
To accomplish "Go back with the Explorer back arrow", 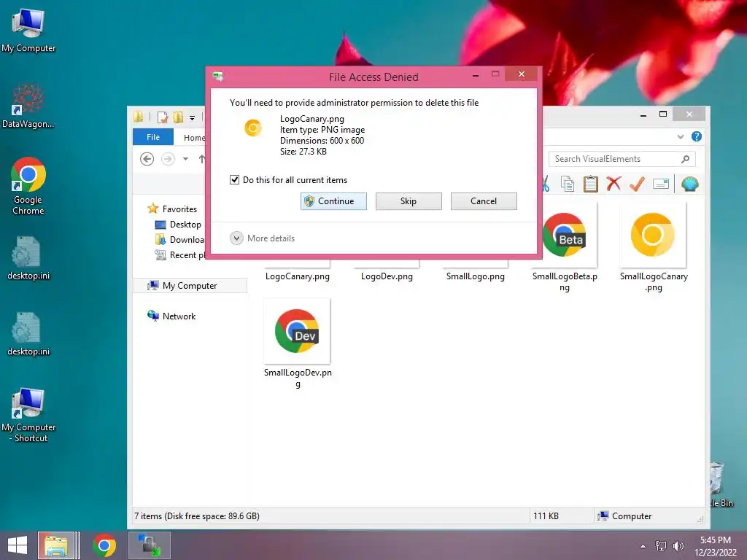I will coord(147,158).
